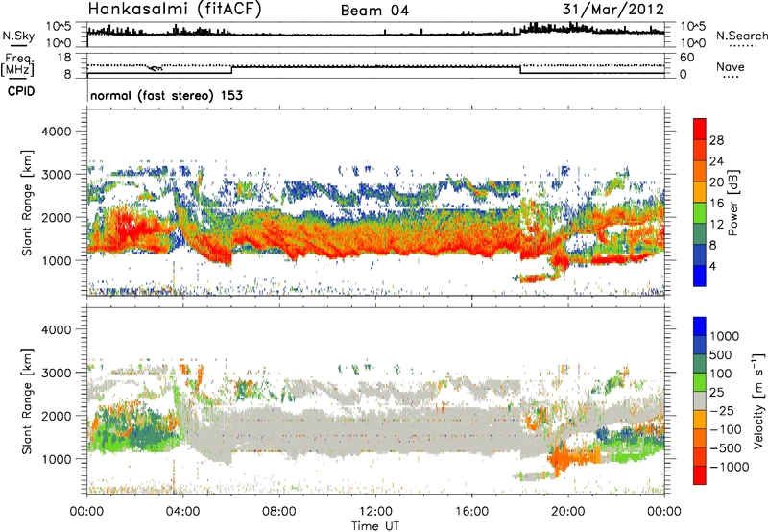Click the '18' frequency axis tick
This screenshot has height=532, width=768.
click(64, 58)
